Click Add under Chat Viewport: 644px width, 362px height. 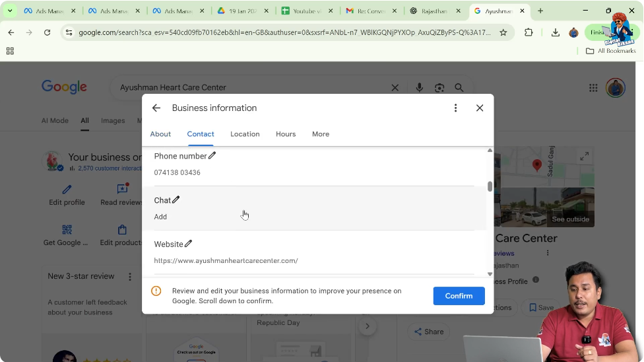[160, 217]
